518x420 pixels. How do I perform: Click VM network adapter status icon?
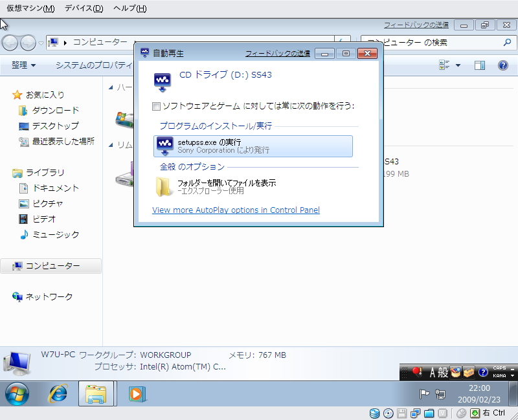click(415, 414)
